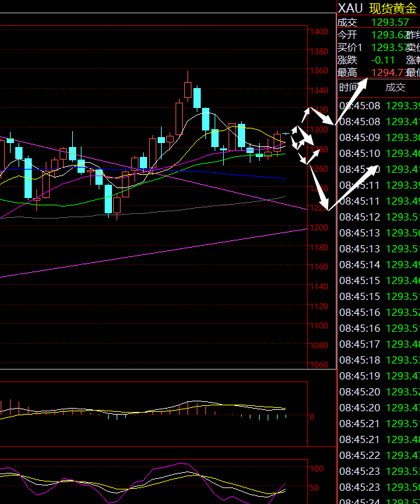Select the 08:45:09 tick row

point(379,138)
